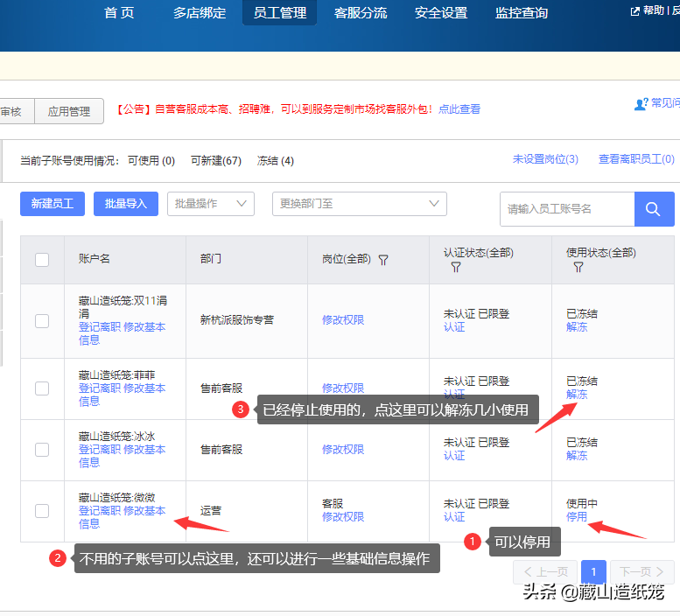680x616 pixels.
Task: Open the 监控查询 navigation item
Action: click(522, 12)
